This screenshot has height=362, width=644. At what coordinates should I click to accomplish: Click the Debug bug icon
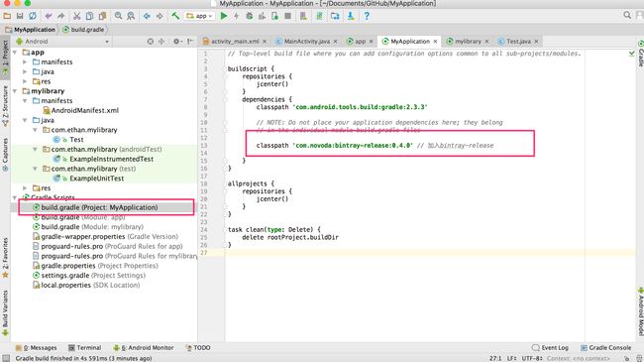(x=250, y=16)
